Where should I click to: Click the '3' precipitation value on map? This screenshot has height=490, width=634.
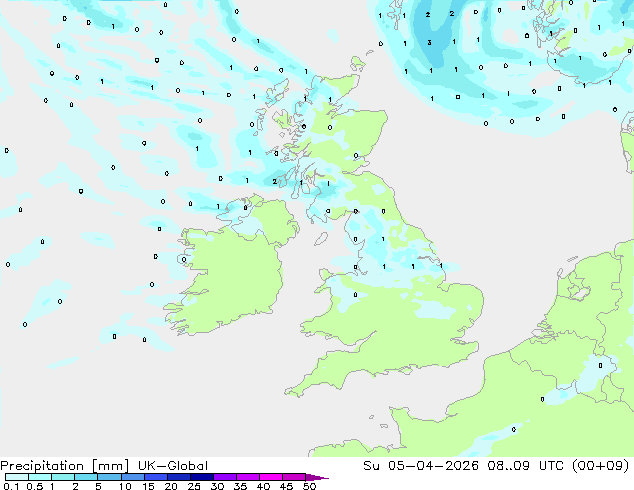click(x=429, y=42)
